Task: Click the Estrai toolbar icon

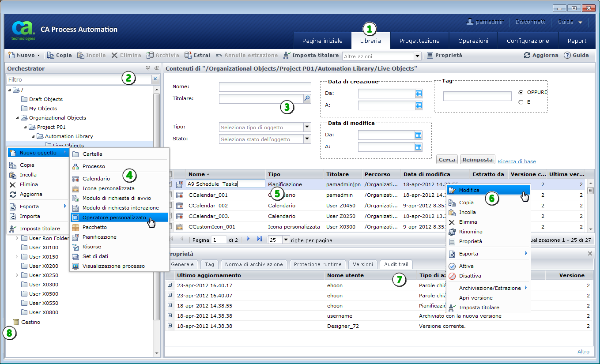Action: tap(188, 55)
